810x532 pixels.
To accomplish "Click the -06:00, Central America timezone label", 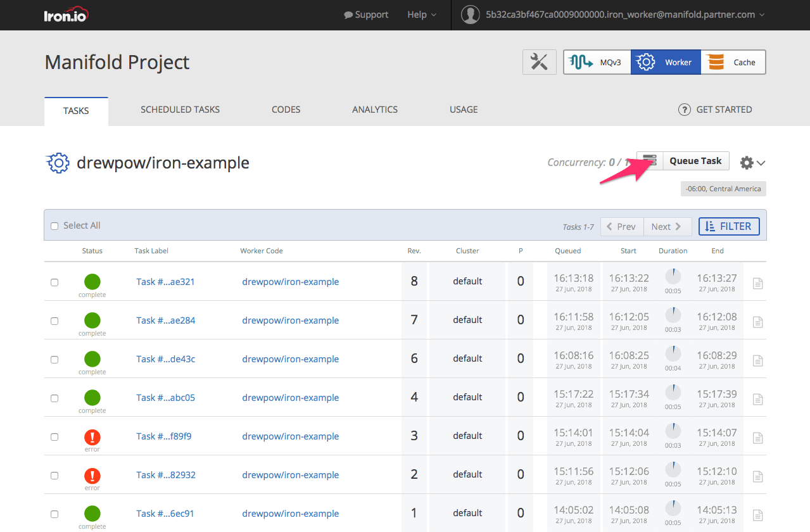I will point(723,189).
